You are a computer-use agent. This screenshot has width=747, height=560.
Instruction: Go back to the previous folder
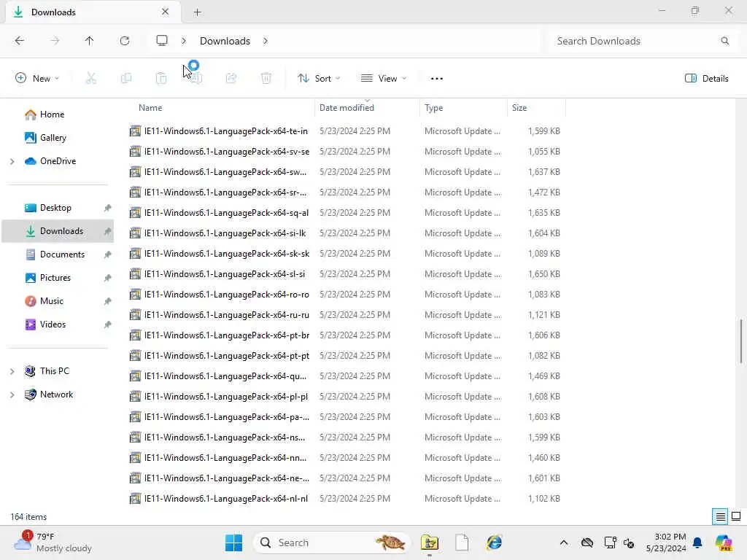(x=20, y=41)
